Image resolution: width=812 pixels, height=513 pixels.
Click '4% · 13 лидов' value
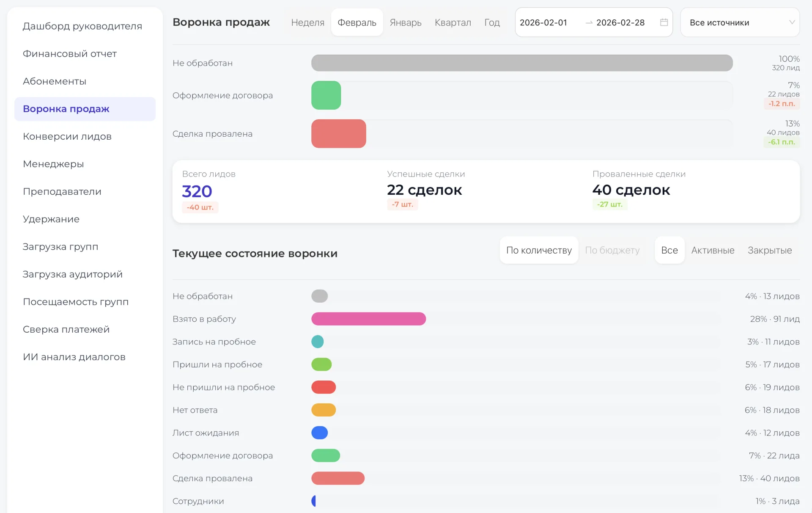point(772,296)
